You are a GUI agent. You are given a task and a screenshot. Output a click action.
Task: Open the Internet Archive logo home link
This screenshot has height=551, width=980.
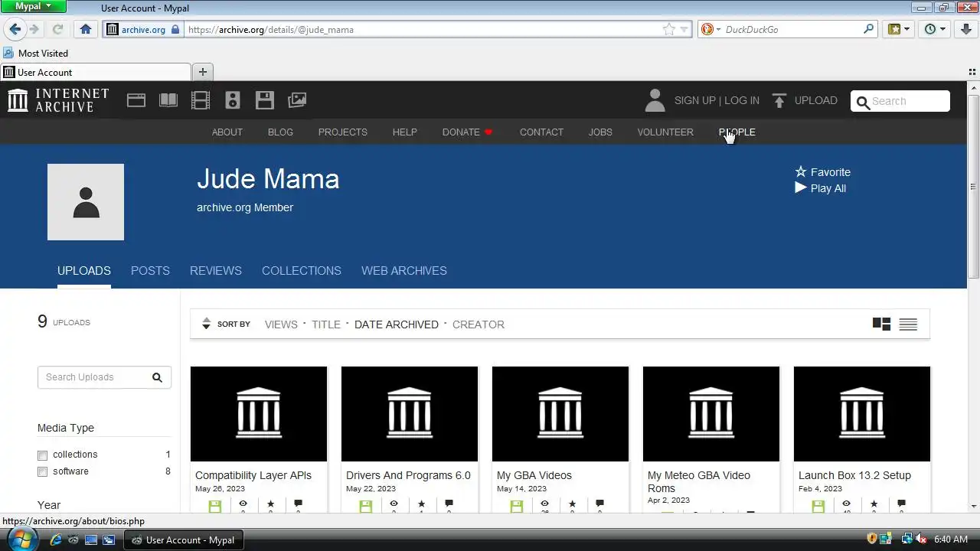[59, 100]
